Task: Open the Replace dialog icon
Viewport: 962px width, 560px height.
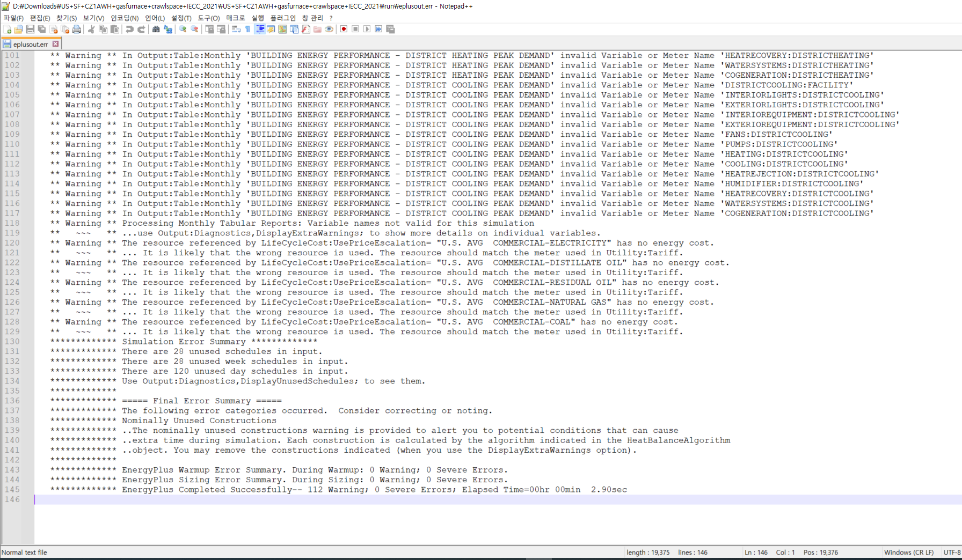Action: (168, 29)
